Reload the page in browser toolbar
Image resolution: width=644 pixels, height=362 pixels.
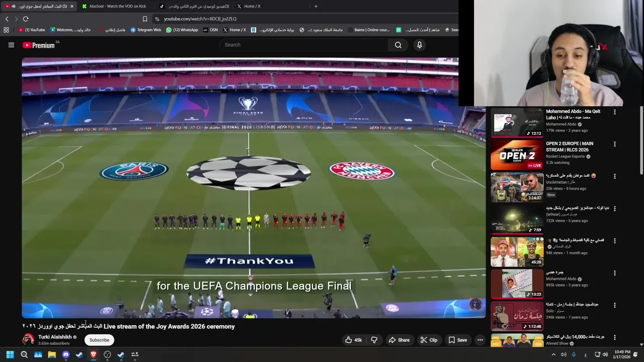(26, 19)
